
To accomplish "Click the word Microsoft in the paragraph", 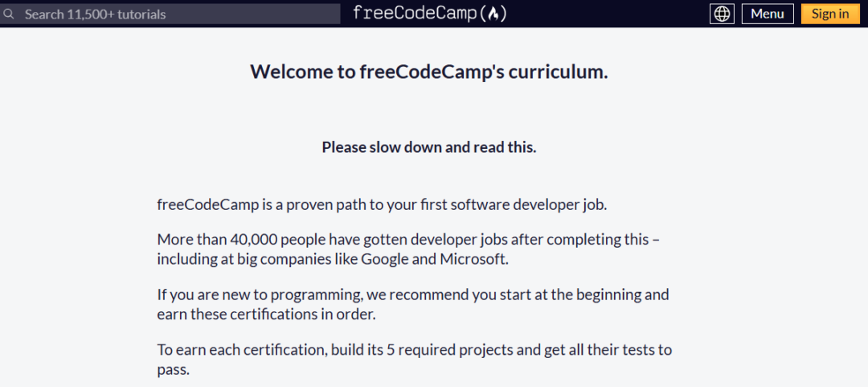I will pyautogui.click(x=474, y=259).
